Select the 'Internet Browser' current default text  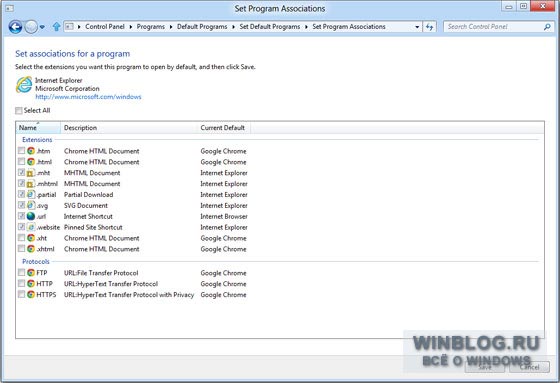pyautogui.click(x=224, y=217)
